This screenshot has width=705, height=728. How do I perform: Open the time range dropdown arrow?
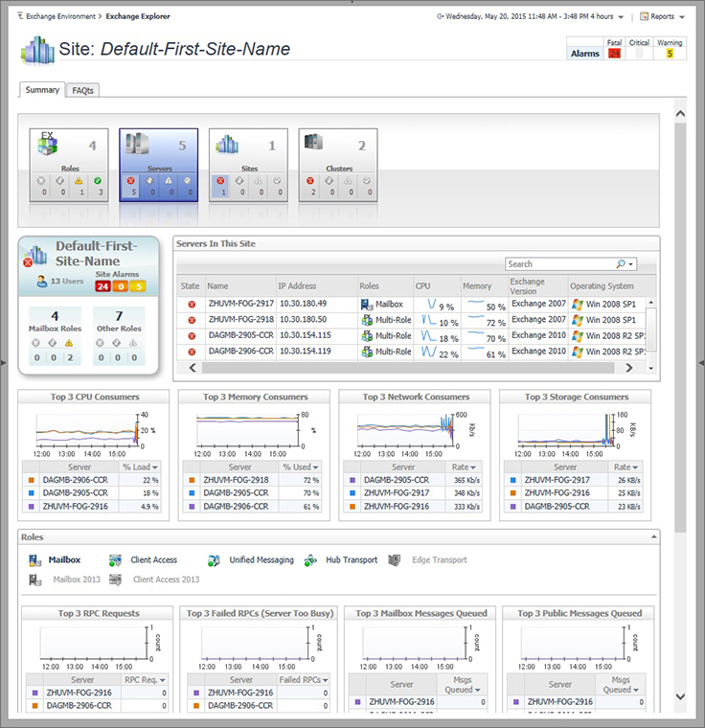[621, 16]
